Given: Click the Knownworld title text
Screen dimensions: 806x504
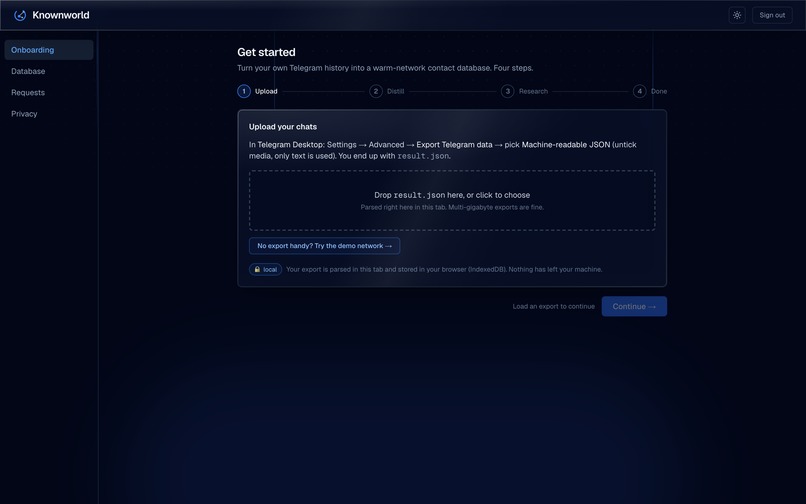Looking at the screenshot, I should coord(61,15).
